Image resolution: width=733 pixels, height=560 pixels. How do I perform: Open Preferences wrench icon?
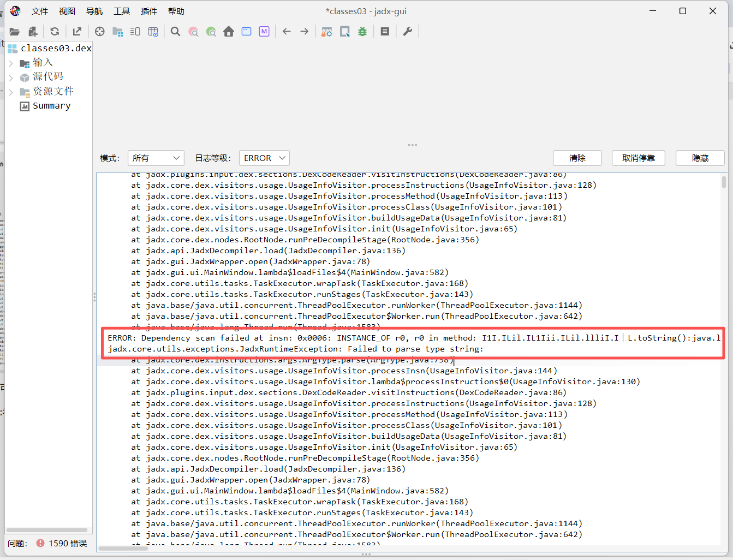[407, 32]
